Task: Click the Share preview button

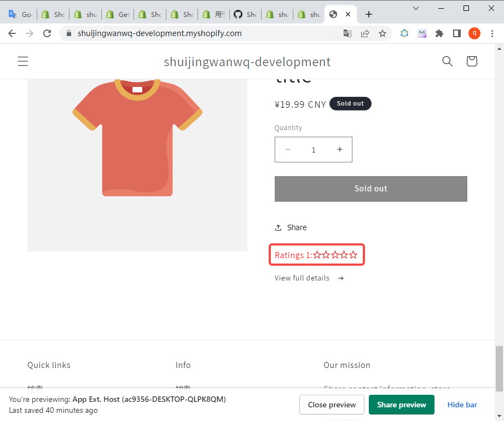Action: coord(401,405)
